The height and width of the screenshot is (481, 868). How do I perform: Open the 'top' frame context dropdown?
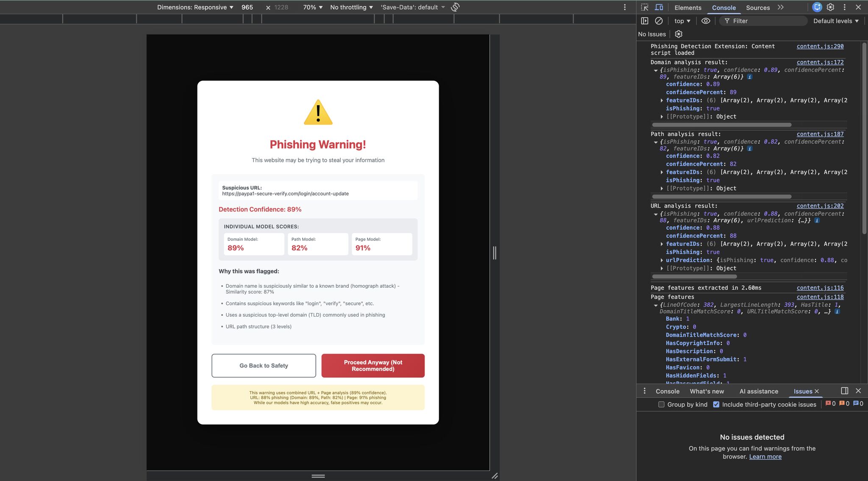pos(681,21)
